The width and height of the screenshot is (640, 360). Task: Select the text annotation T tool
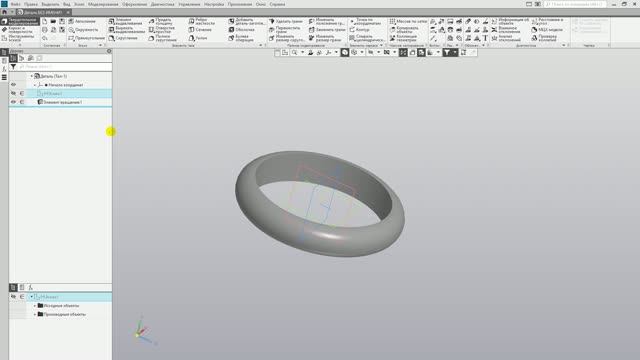(x=485, y=38)
